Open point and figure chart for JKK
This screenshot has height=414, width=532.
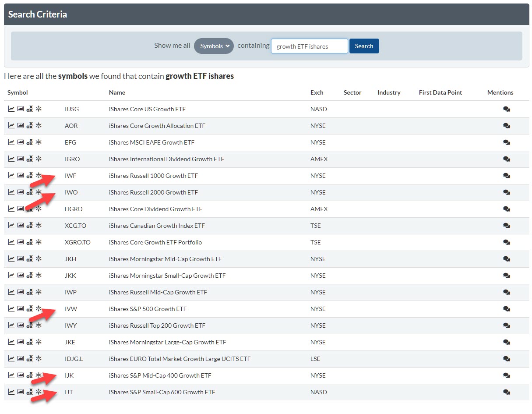click(29, 276)
